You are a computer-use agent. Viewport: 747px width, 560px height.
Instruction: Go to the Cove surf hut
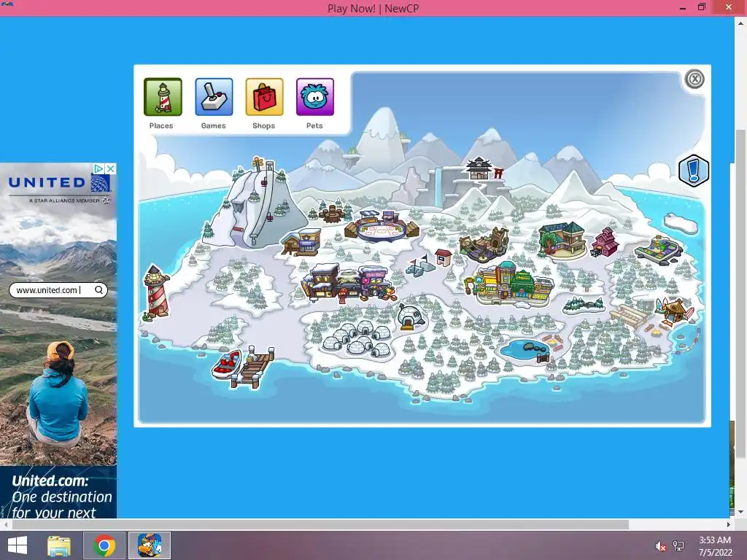[x=675, y=312]
